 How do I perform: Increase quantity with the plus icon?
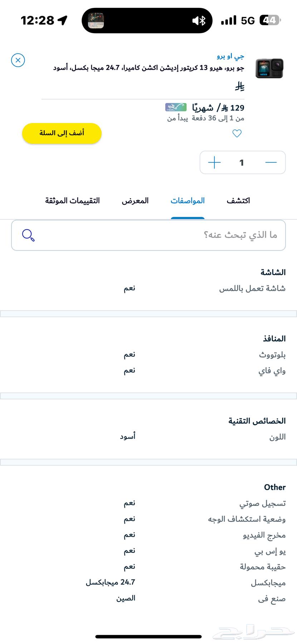pos(214,162)
